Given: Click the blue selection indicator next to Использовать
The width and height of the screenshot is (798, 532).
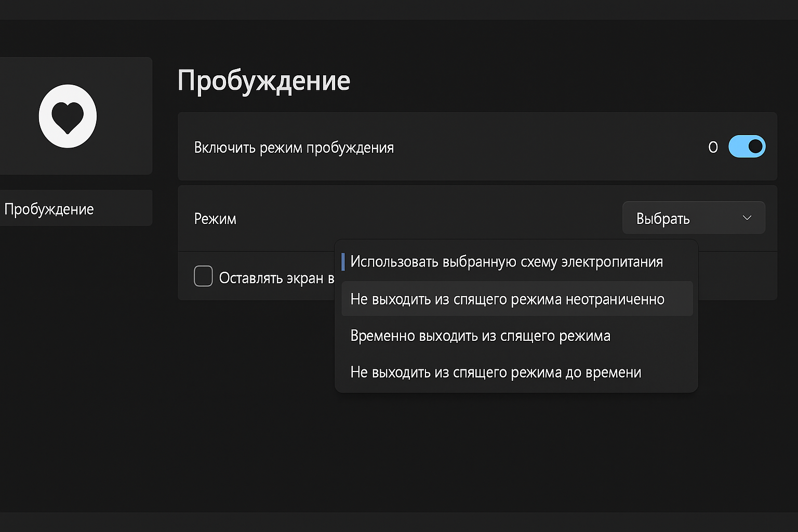Looking at the screenshot, I should (x=343, y=262).
